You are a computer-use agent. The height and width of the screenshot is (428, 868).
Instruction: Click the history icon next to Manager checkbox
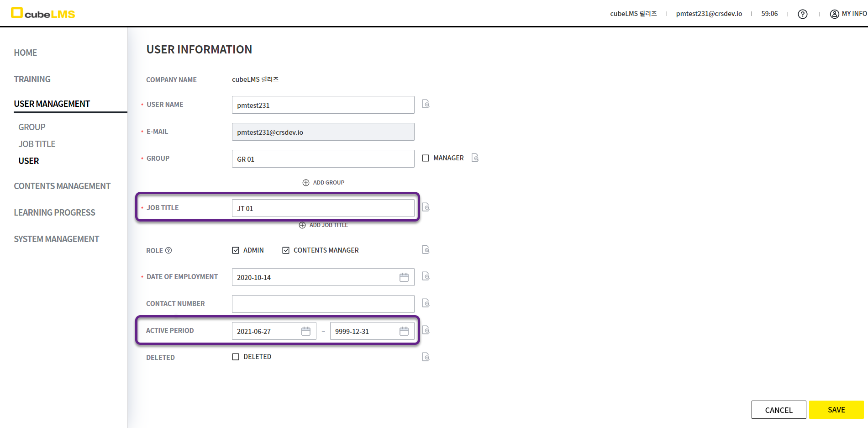coord(475,158)
